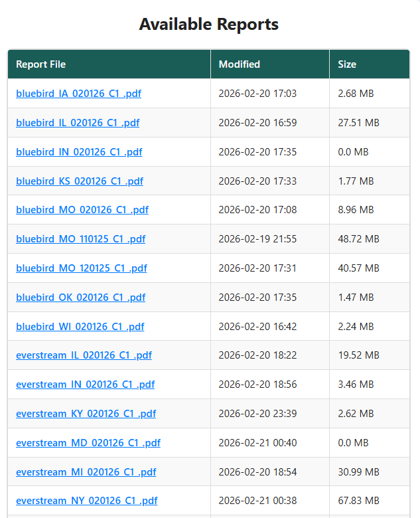Open everstream_MI_020126_C1_.pdf report link
The width and height of the screenshot is (420, 518).
[x=86, y=472]
